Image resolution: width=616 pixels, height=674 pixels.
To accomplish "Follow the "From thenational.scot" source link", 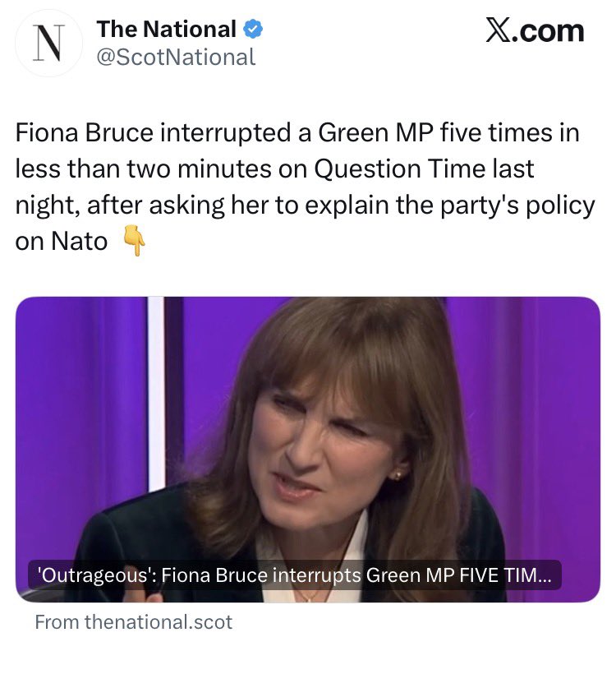I will pyautogui.click(x=134, y=622).
